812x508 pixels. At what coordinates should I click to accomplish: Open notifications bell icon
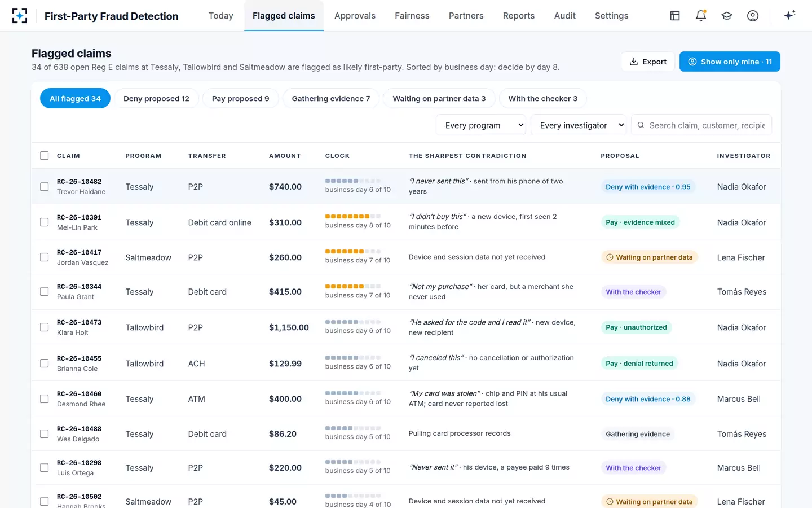coord(701,16)
